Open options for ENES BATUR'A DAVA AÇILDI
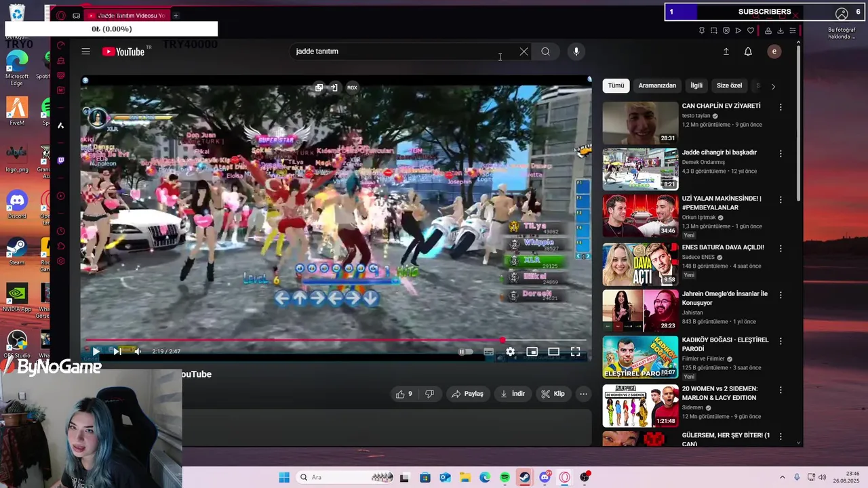Image resolution: width=868 pixels, height=488 pixels. click(x=781, y=248)
